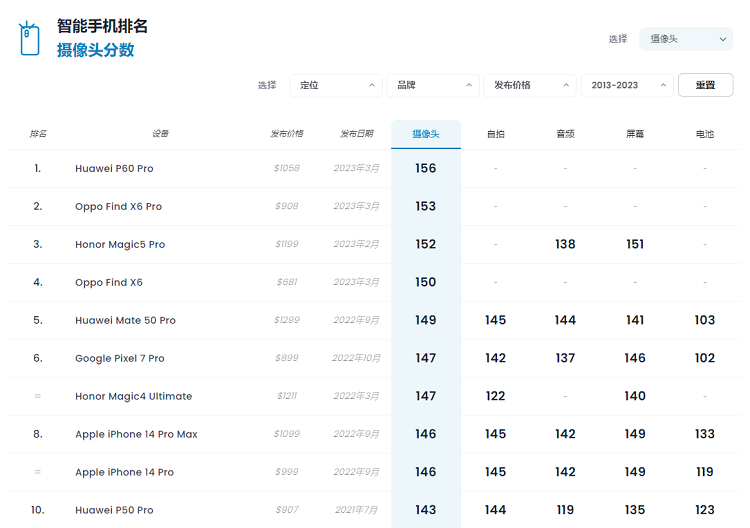
Task: Click the $908 price of Oppo Find X6 Pro
Action: coord(287,206)
